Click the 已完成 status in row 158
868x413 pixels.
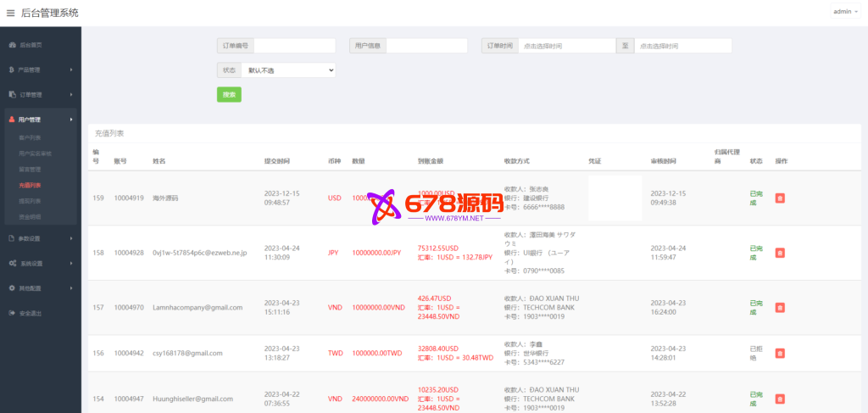coord(756,253)
